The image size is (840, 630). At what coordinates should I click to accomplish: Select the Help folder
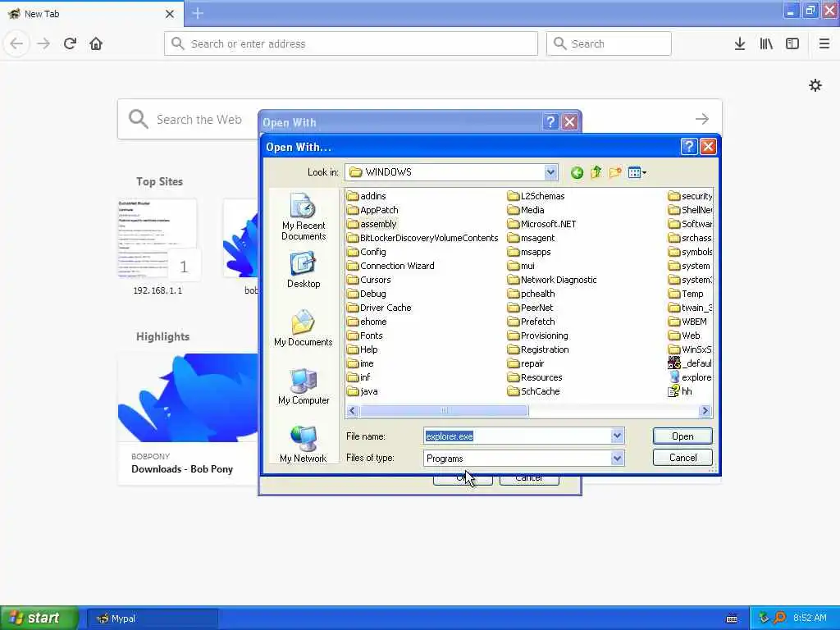[x=363, y=349]
